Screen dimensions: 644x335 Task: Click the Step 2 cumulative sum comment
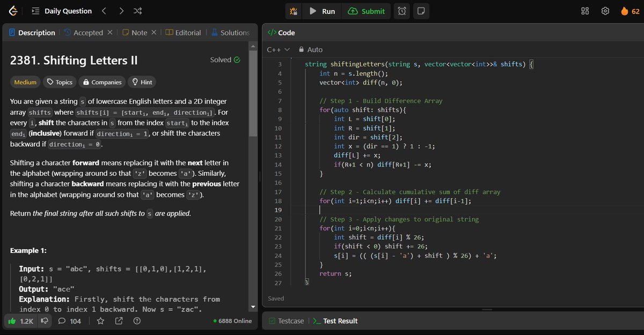410,192
